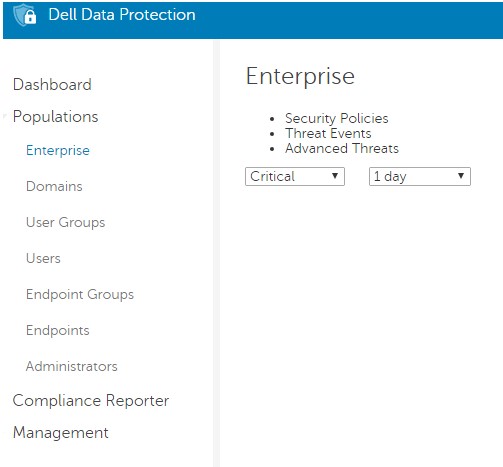View Endpoints list
The height and width of the screenshot is (467, 503).
coord(58,331)
